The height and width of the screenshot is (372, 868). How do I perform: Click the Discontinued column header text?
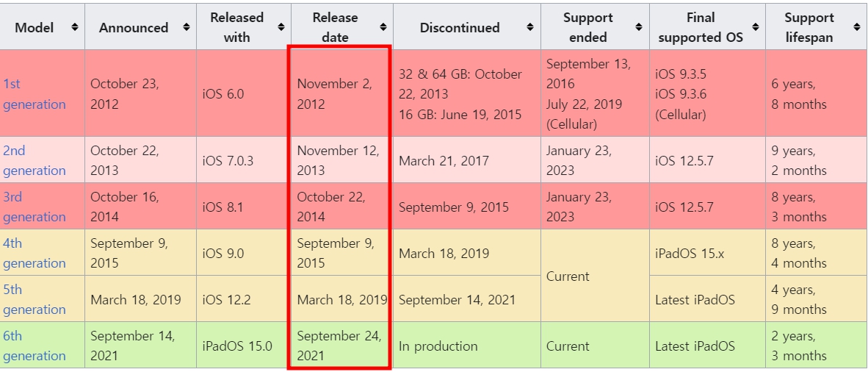coord(460,27)
